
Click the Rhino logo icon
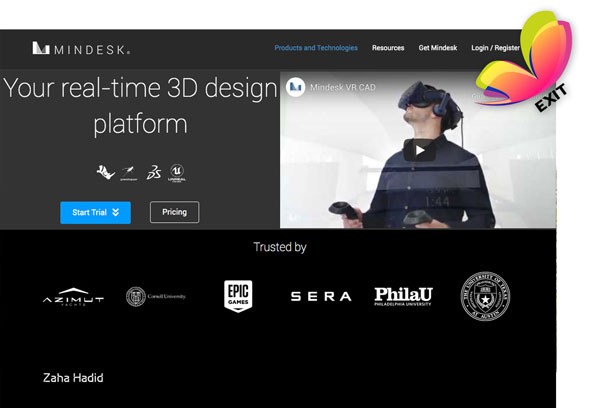coord(106,173)
